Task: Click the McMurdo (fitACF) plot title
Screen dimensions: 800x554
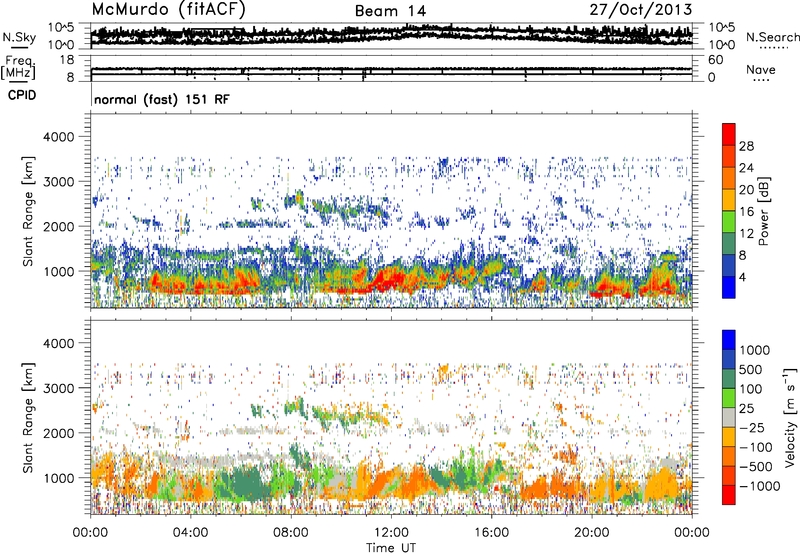Action: pos(168,10)
